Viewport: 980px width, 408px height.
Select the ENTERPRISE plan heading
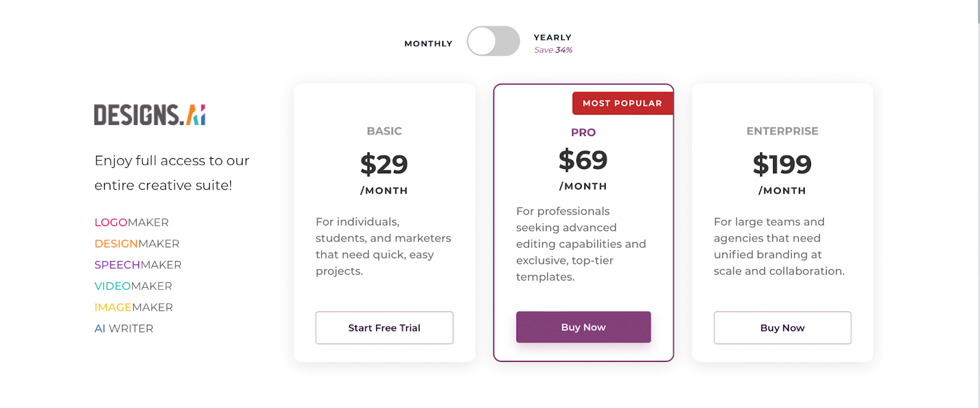point(782,131)
